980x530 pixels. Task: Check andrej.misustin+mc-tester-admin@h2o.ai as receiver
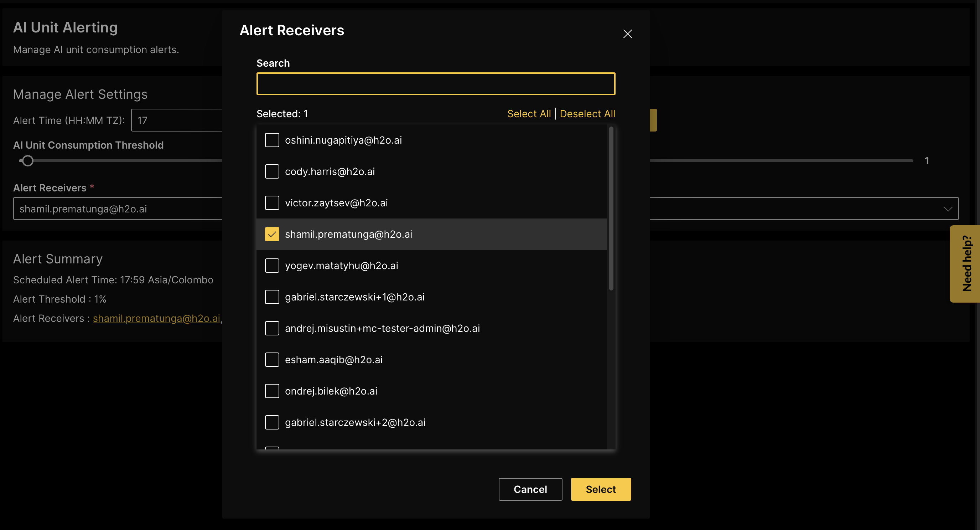tap(272, 328)
